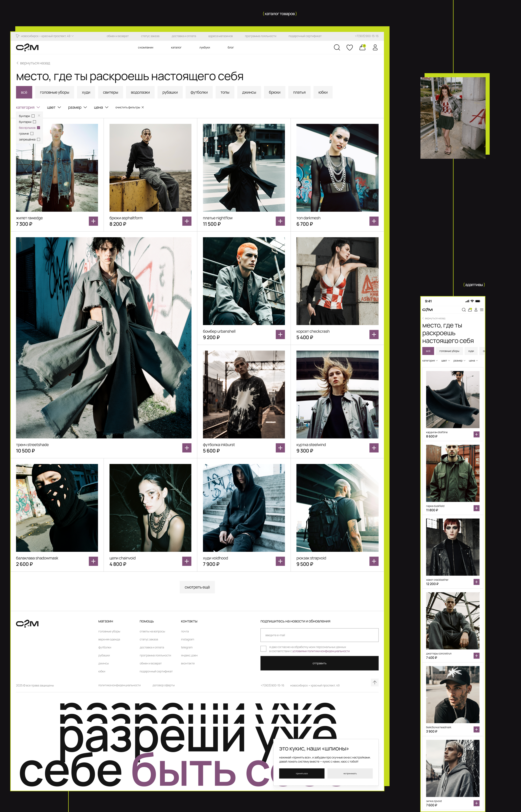
Task: Open hamburger menu in mobile preview
Action: tap(482, 310)
